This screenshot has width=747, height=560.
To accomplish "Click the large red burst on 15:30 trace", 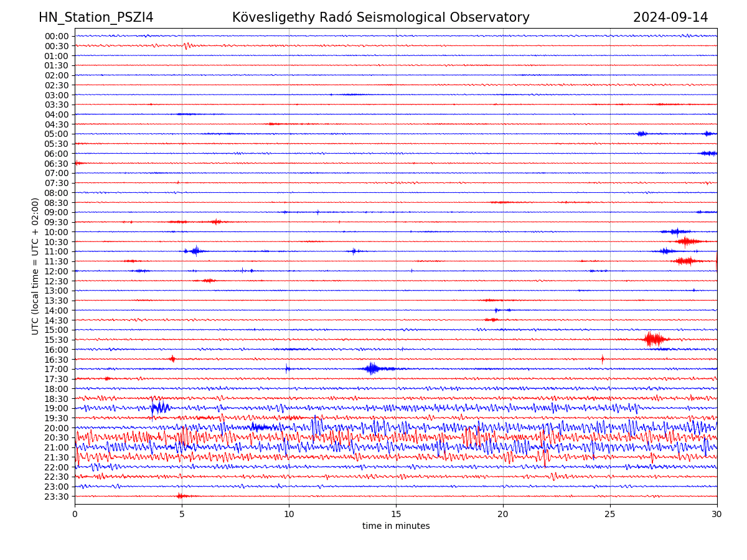I will click(654, 339).
